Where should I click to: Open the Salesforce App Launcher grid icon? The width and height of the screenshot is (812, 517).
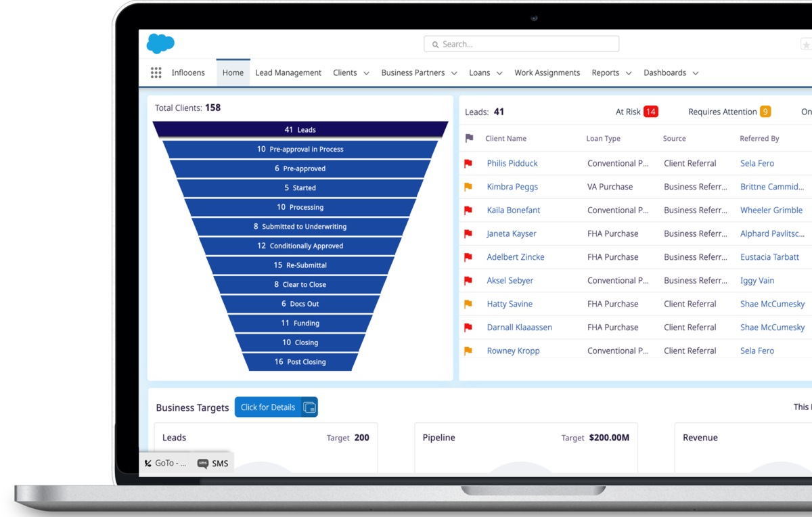[x=156, y=72]
